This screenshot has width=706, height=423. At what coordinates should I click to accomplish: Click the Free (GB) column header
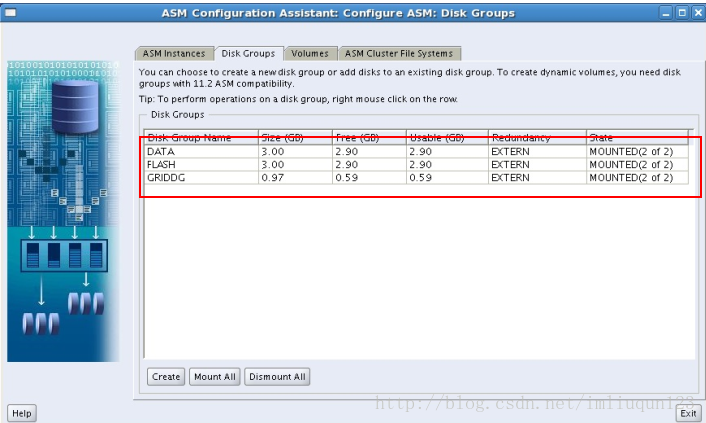(x=370, y=137)
